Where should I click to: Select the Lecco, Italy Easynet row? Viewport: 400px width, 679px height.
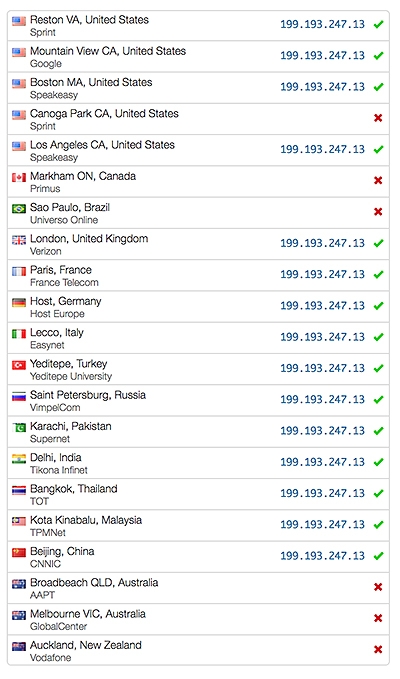pos(198,338)
